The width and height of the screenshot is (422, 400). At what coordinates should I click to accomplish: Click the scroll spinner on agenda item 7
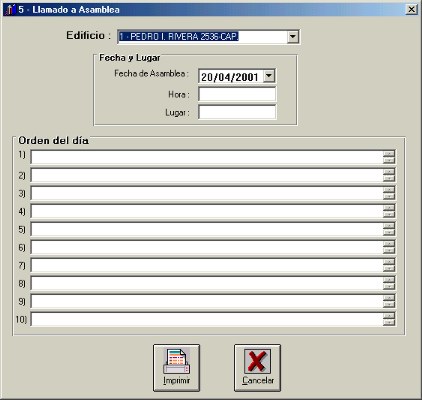click(x=389, y=265)
